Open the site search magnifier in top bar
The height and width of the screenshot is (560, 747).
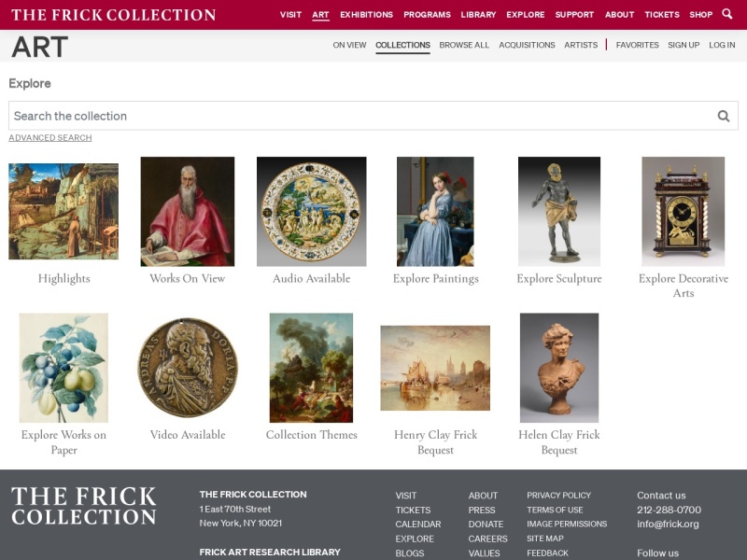click(727, 14)
